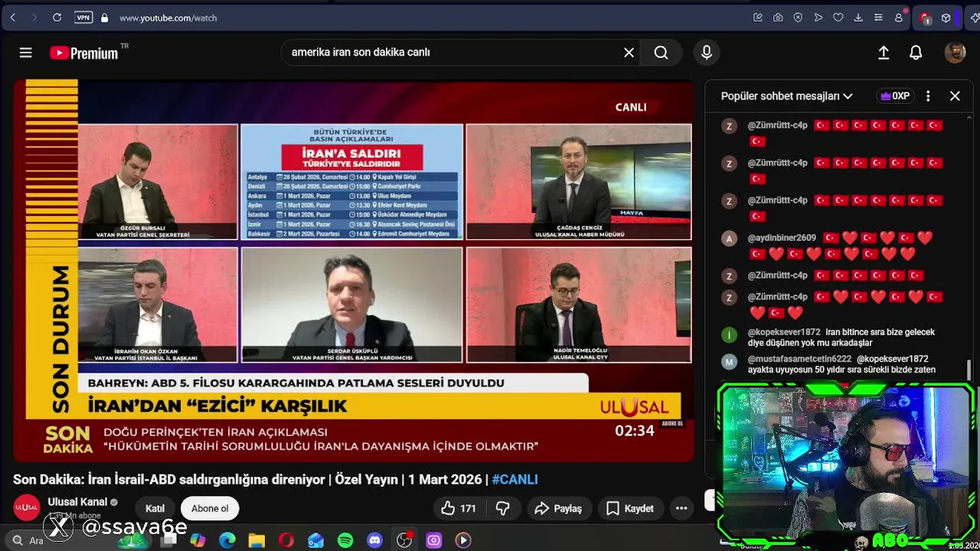This screenshot has width=980, height=551.
Task: Dislike the video with thumbs down
Action: click(503, 508)
